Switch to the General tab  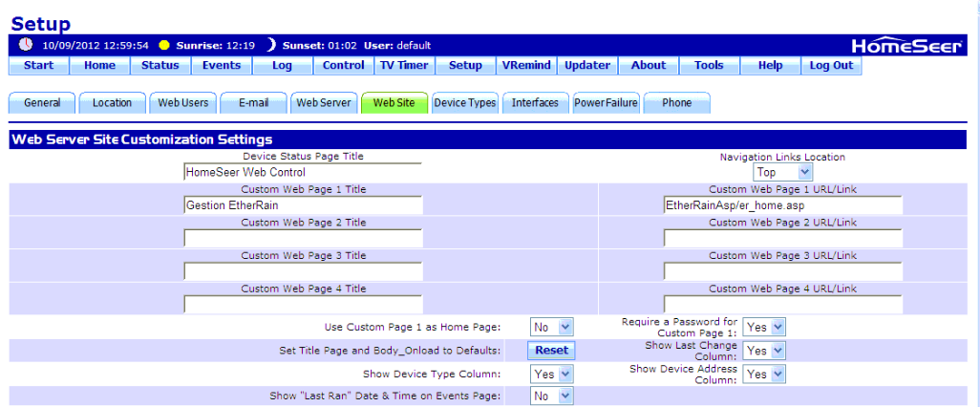(42, 103)
